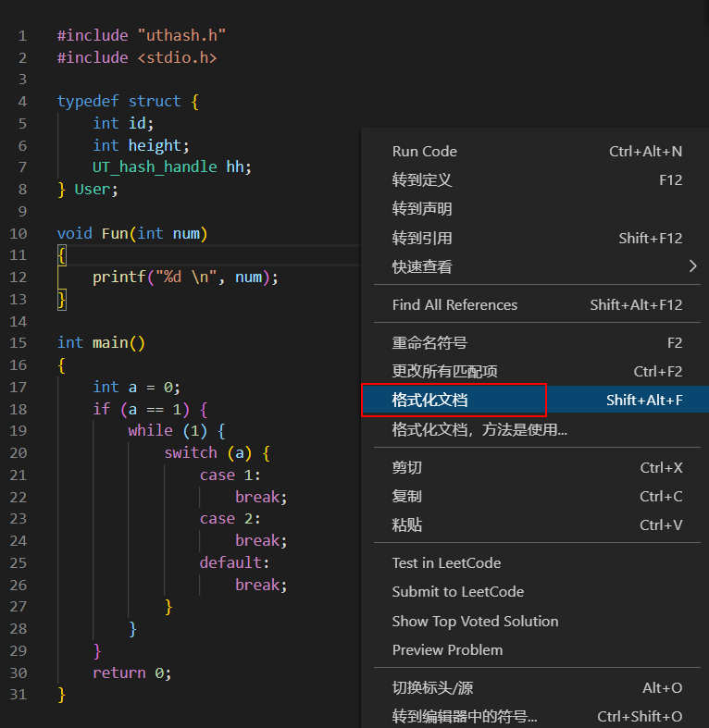Click 'if' keyword on line 18
709x728 pixels.
(101, 409)
